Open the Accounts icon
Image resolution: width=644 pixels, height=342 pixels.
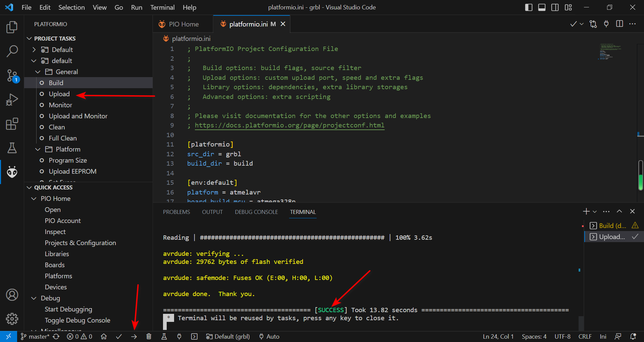(x=12, y=295)
